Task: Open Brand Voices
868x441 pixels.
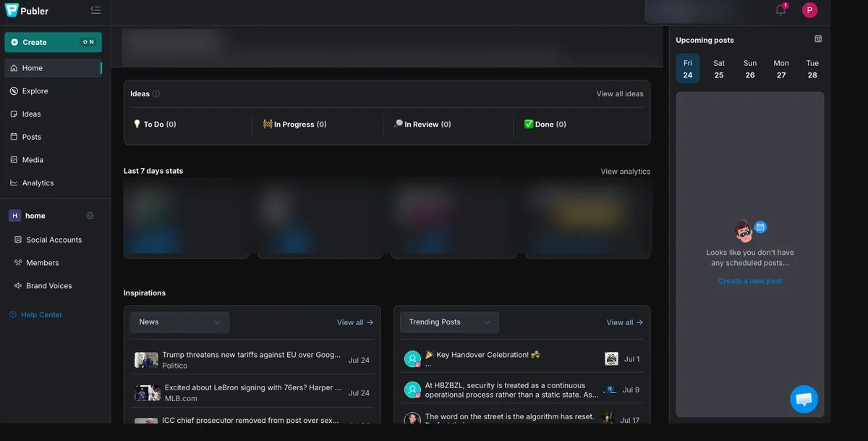Action: click(x=48, y=286)
